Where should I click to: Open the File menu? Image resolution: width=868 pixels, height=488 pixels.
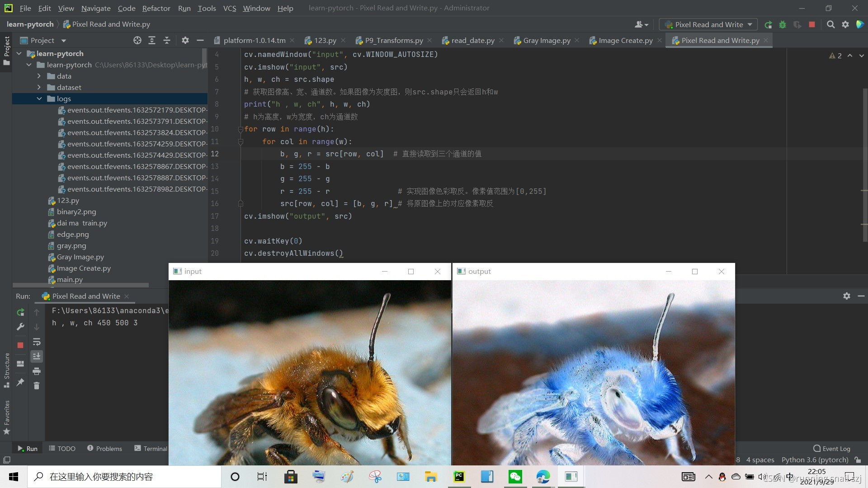[25, 8]
